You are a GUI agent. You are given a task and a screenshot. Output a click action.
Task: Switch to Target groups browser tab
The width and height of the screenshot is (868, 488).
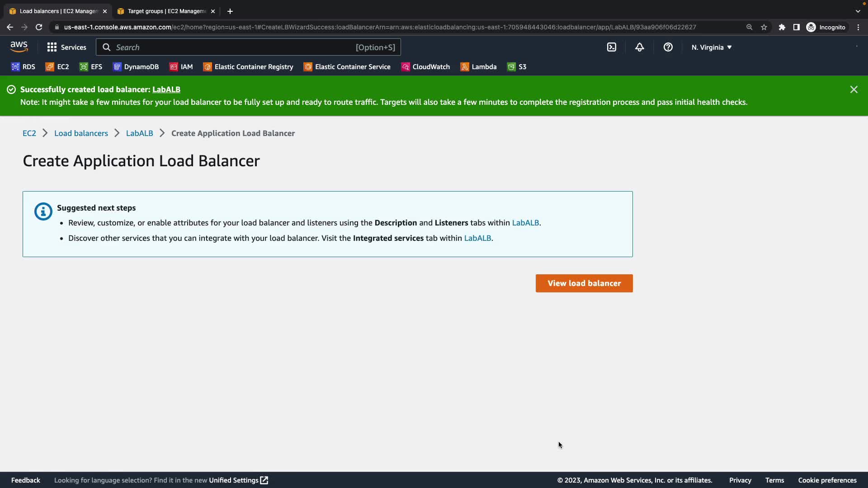[166, 11]
